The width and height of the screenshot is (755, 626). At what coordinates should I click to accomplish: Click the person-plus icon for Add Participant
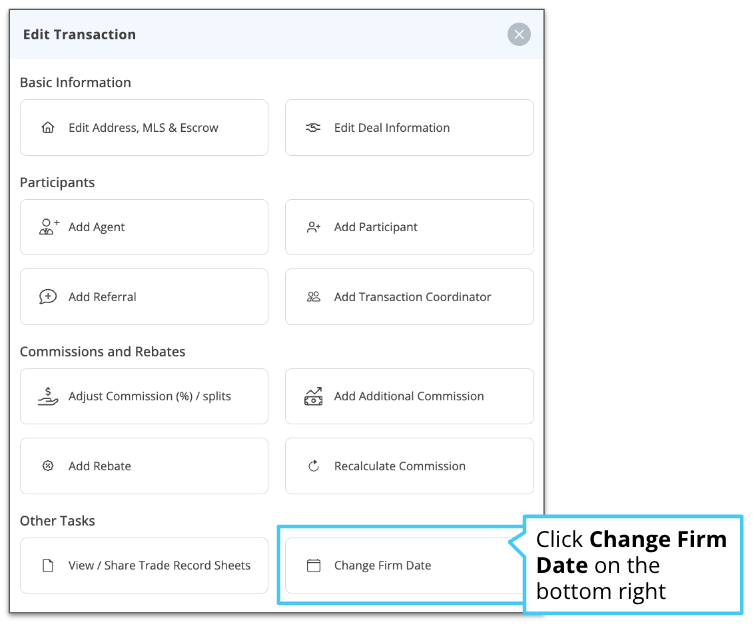click(x=313, y=227)
